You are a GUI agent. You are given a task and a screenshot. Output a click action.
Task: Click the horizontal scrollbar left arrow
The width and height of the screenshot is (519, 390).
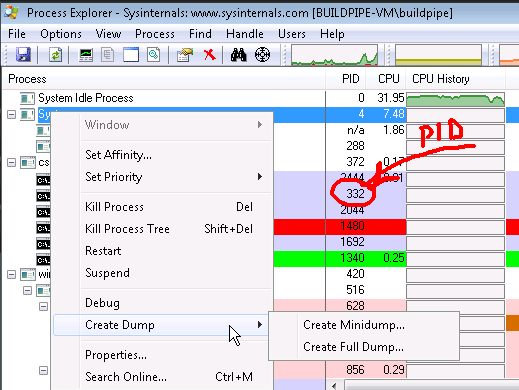(x=335, y=385)
